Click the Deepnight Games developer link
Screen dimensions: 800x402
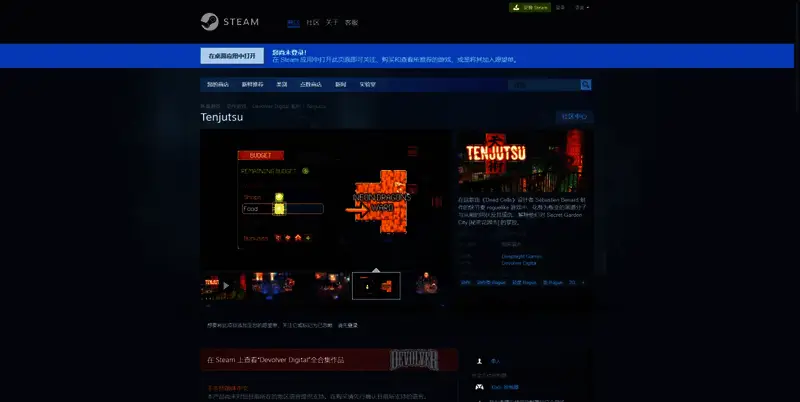(521, 256)
